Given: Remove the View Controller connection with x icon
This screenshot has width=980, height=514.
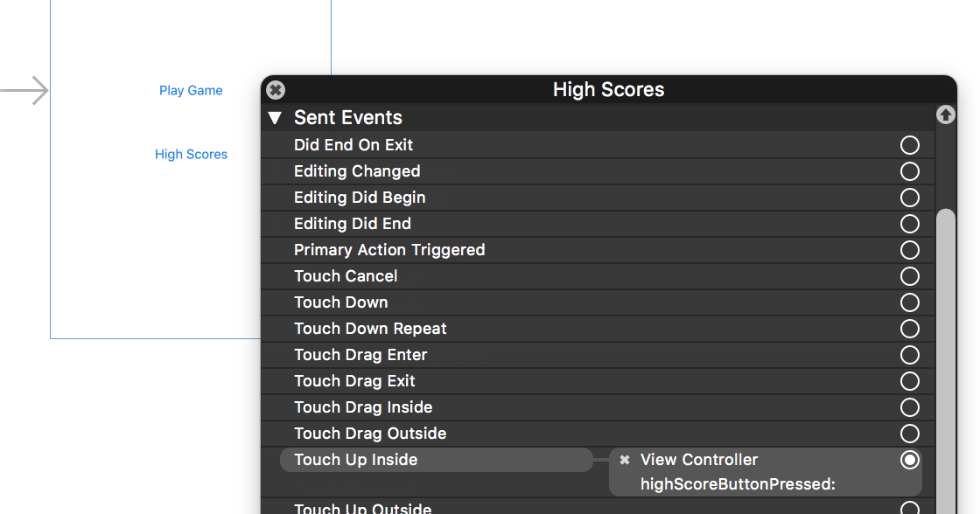Looking at the screenshot, I should pyautogui.click(x=625, y=460).
